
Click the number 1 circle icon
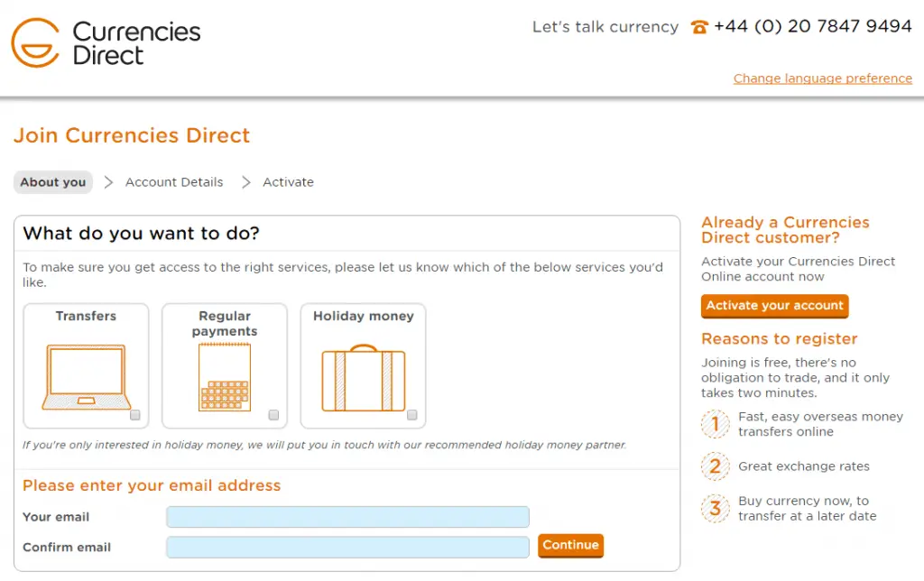(x=716, y=424)
